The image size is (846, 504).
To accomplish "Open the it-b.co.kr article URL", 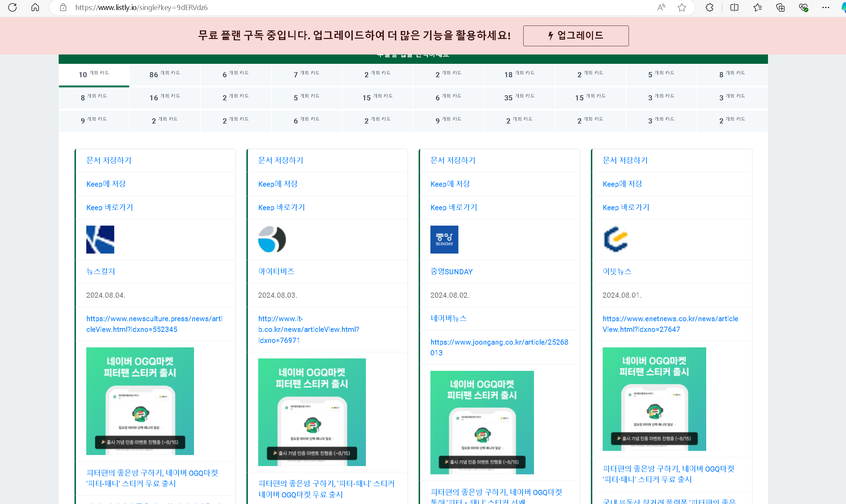I will [x=309, y=329].
